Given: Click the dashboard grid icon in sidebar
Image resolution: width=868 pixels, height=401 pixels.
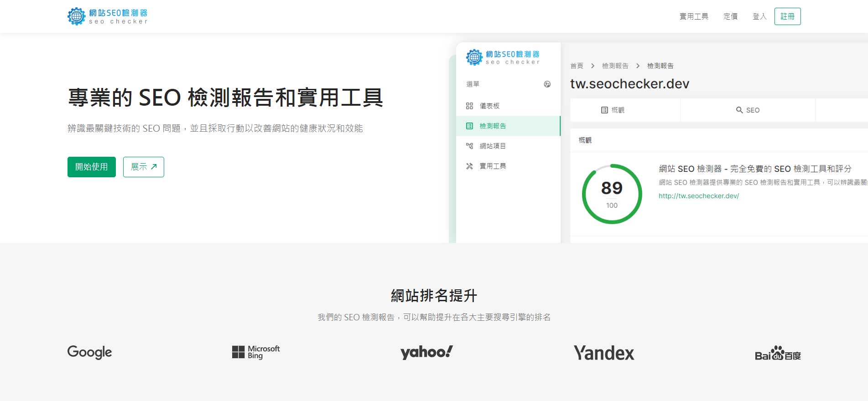Looking at the screenshot, I should click(469, 106).
